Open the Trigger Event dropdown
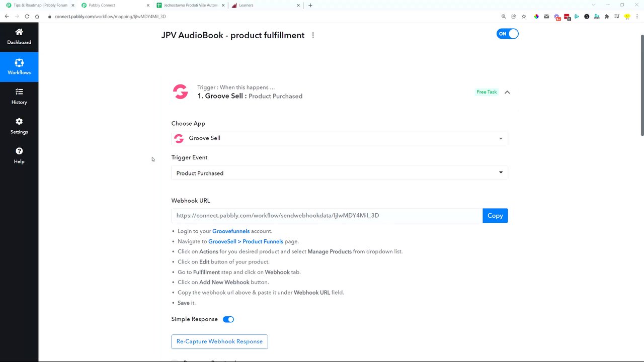 (339, 173)
